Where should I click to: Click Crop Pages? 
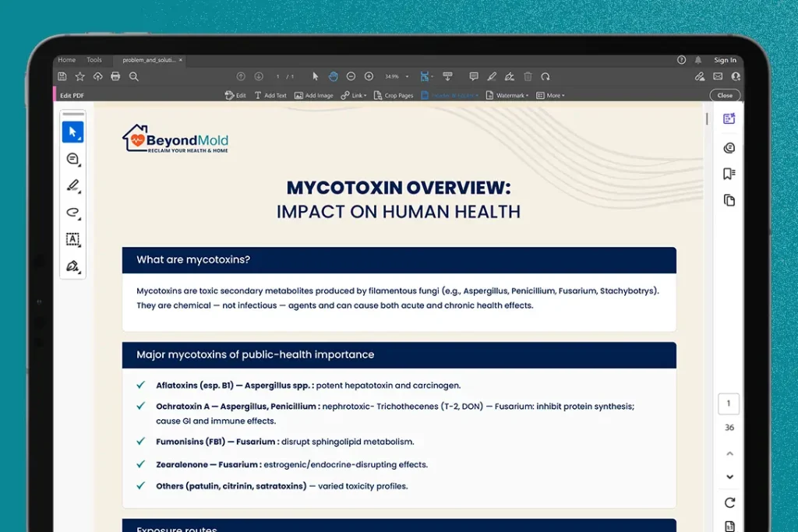[394, 95]
